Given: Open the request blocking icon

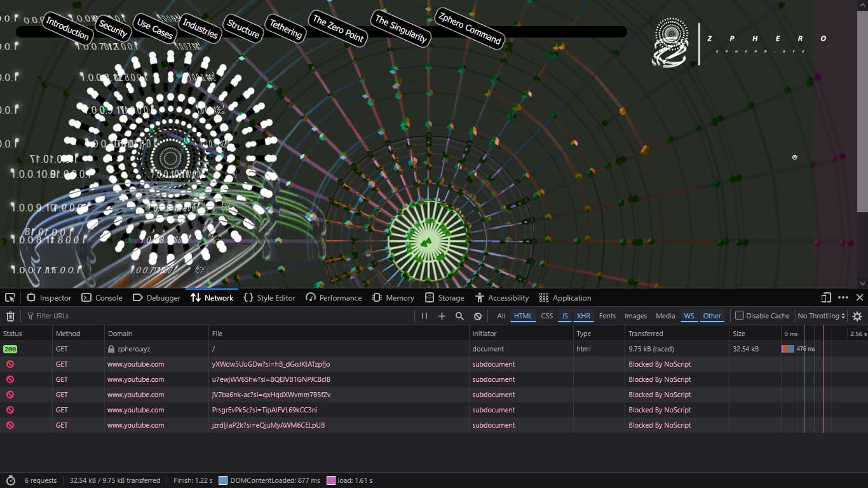Looking at the screenshot, I should [x=478, y=316].
